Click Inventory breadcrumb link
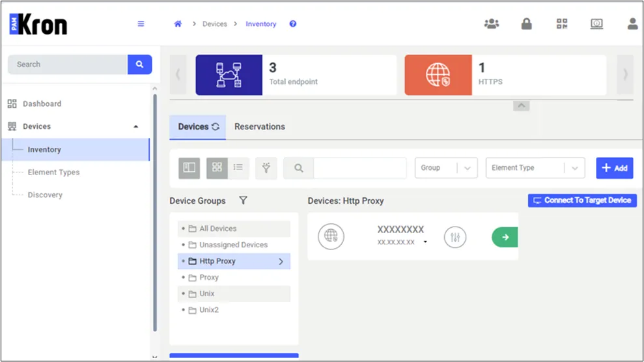 pos(261,24)
